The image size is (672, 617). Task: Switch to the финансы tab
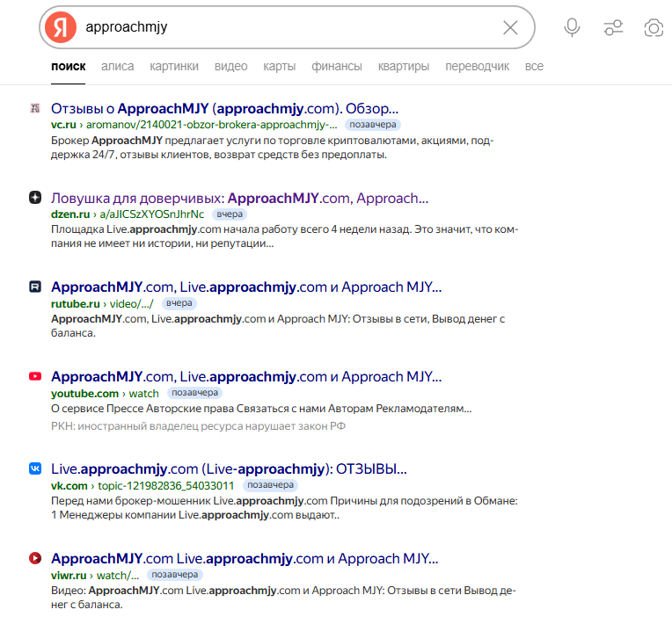pyautogui.click(x=336, y=67)
